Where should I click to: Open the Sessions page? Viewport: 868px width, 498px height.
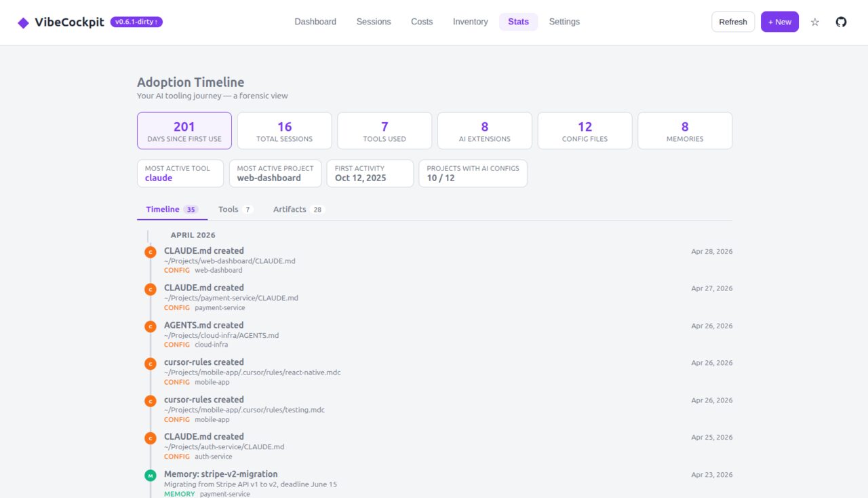pos(374,22)
